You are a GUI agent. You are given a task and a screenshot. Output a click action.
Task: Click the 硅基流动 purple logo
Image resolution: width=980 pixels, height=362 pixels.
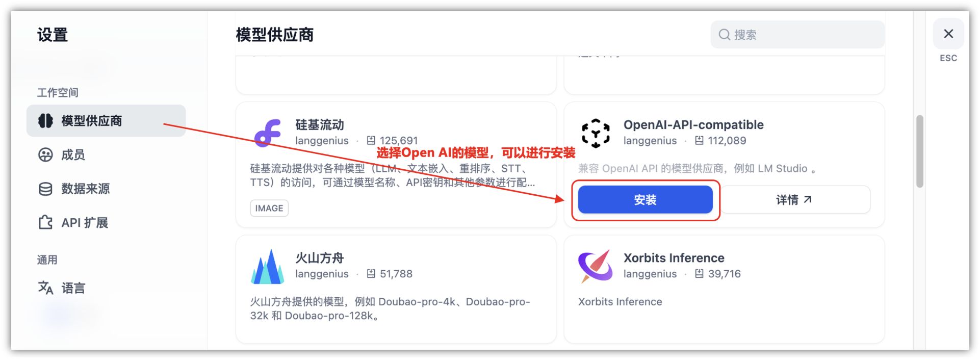point(268,133)
